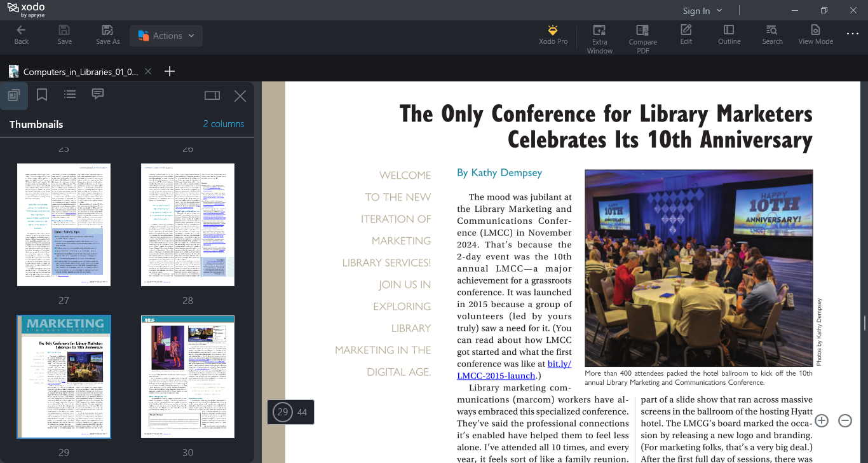The width and height of the screenshot is (868, 463).
Task: Click the page number 29 field
Action: [283, 413]
